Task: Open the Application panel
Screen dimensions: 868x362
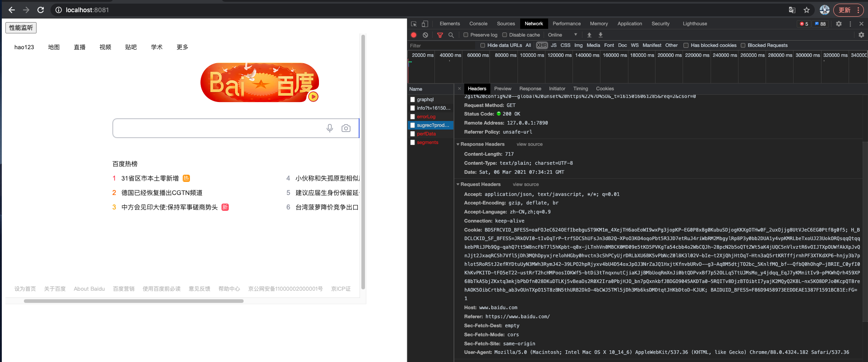Action: [629, 24]
